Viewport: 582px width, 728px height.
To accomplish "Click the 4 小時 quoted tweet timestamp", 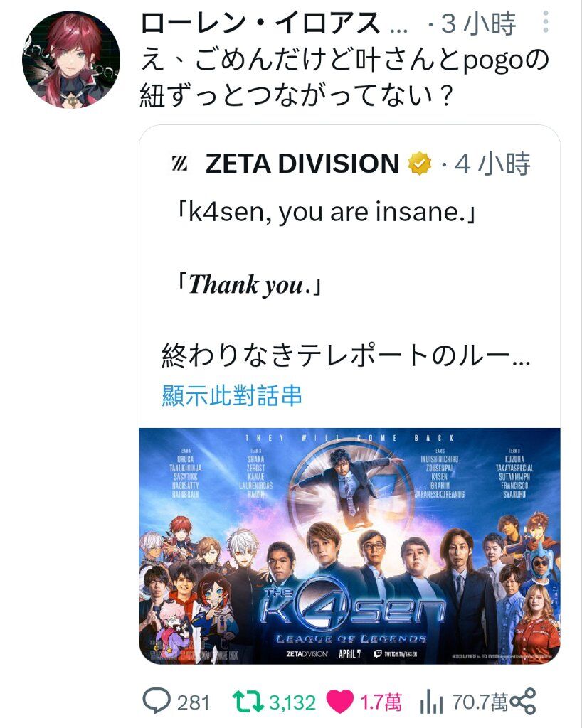I will [x=492, y=164].
